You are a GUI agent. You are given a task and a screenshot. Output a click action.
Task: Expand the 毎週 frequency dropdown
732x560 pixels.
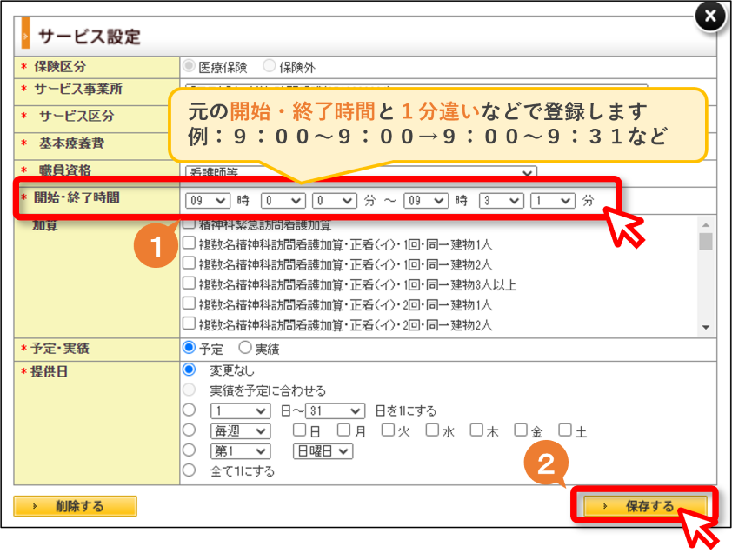click(x=240, y=430)
